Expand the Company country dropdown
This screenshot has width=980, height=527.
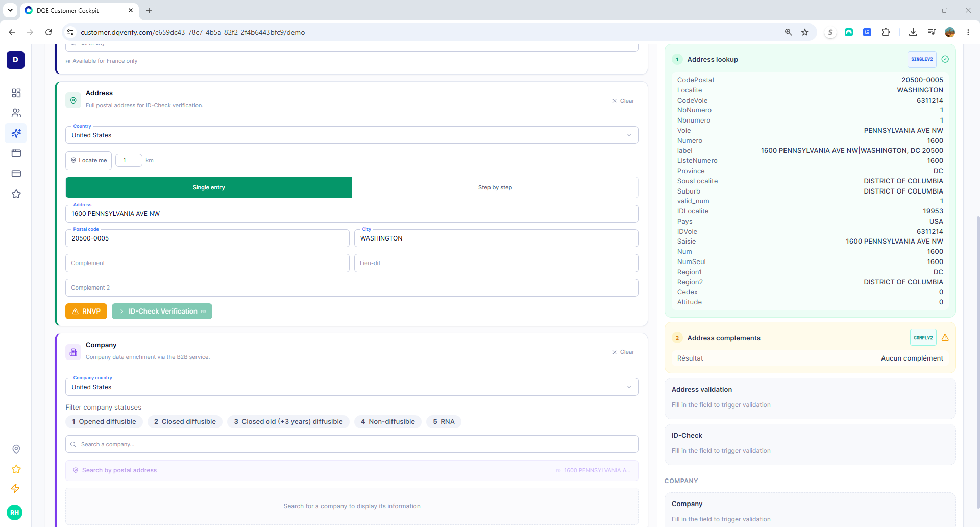tap(352, 387)
